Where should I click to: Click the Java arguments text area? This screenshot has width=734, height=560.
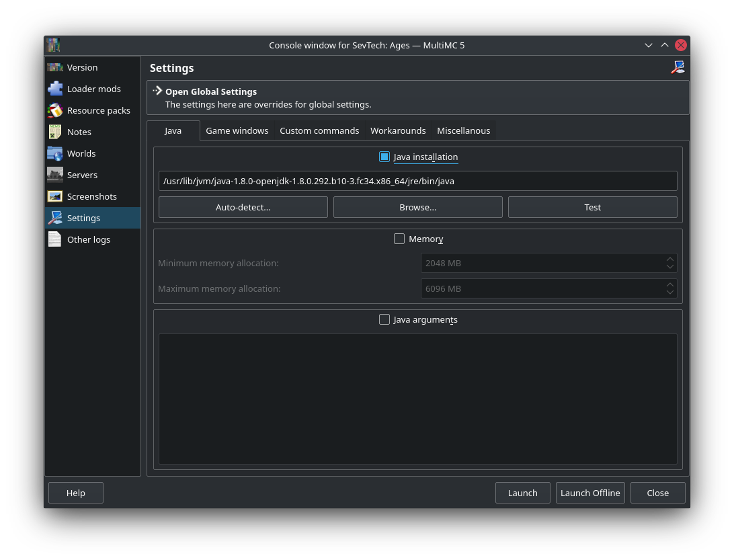pyautogui.click(x=417, y=399)
